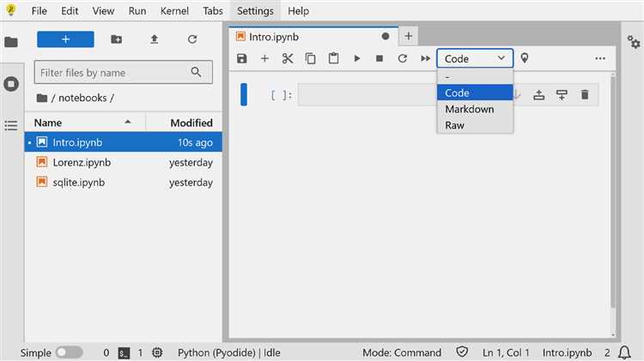Copy the selected cell
The image size is (644, 361).
coord(311,58)
